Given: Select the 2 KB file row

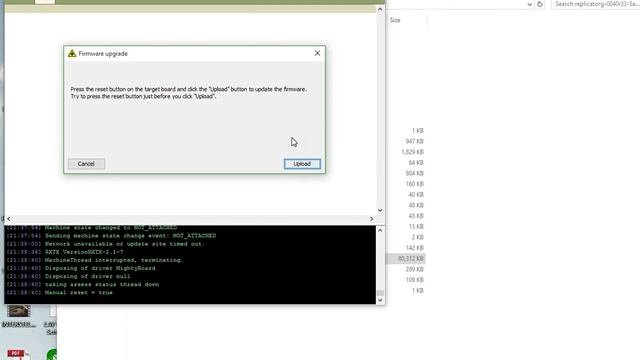Looking at the screenshot, I should pyautogui.click(x=417, y=237).
